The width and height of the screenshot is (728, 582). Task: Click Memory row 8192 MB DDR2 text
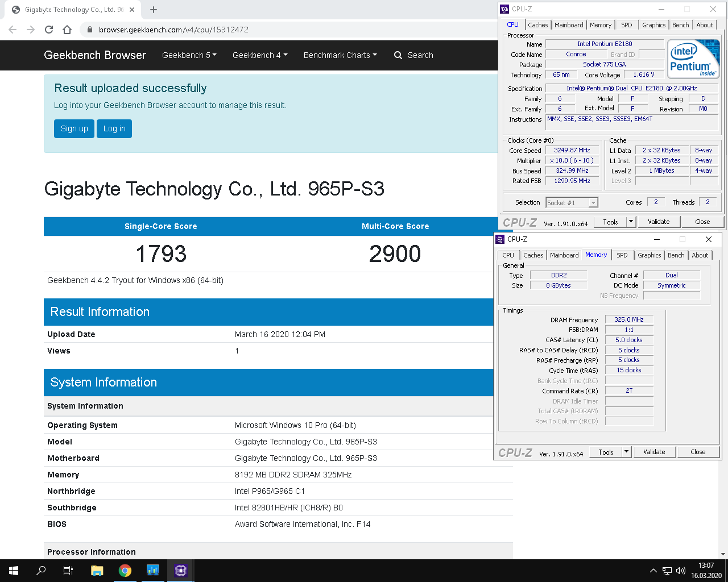pyautogui.click(x=293, y=475)
